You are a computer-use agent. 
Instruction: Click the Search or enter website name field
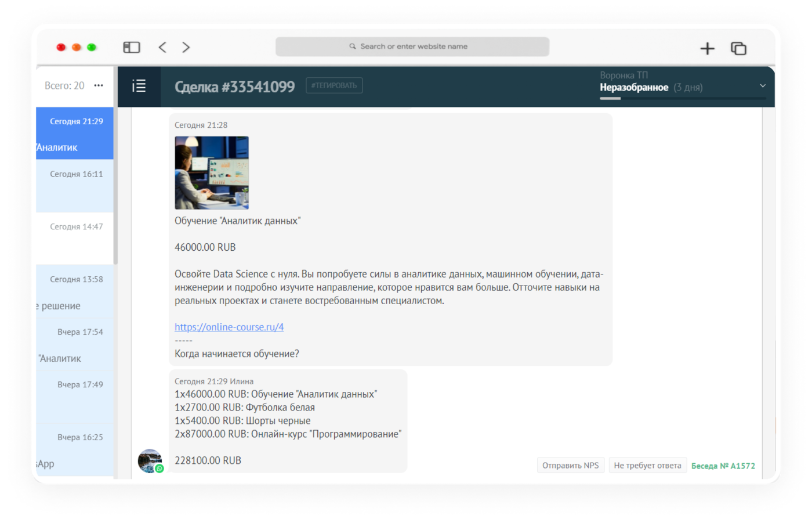tap(412, 46)
